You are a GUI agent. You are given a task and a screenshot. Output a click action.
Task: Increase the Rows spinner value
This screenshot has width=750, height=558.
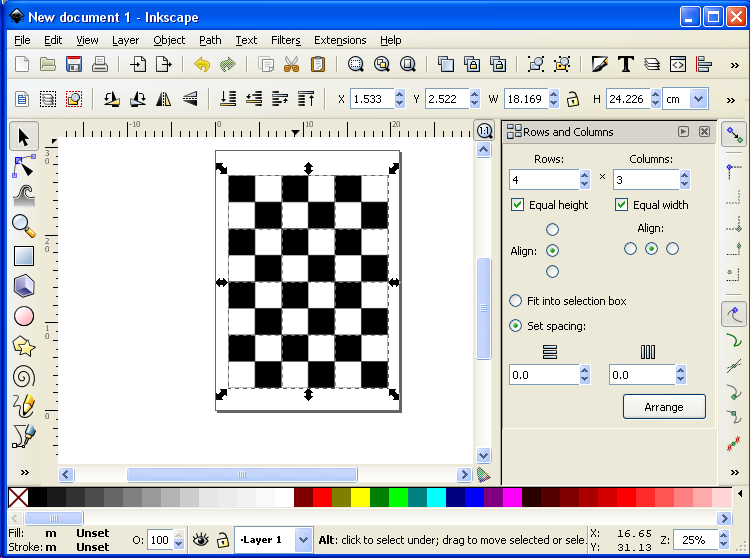tap(585, 175)
